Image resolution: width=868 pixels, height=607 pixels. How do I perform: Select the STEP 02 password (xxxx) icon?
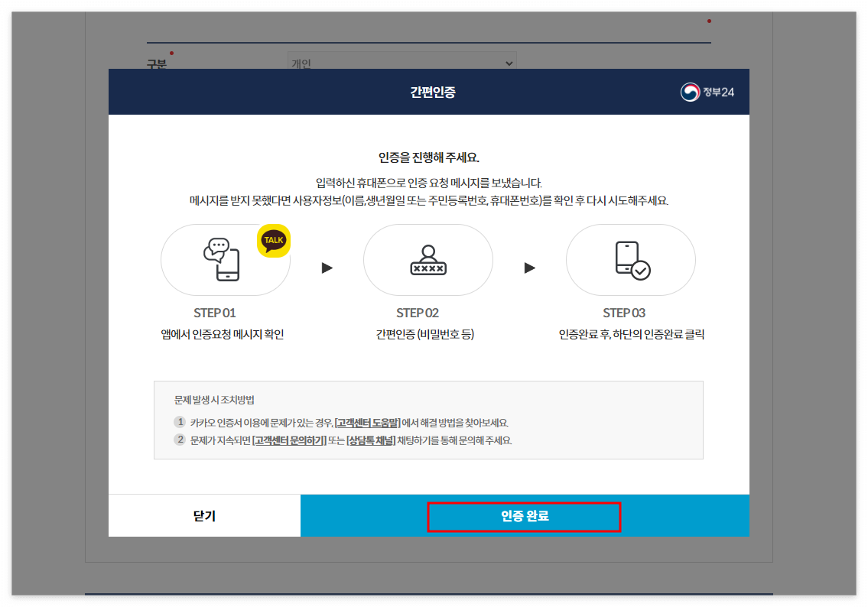(427, 260)
